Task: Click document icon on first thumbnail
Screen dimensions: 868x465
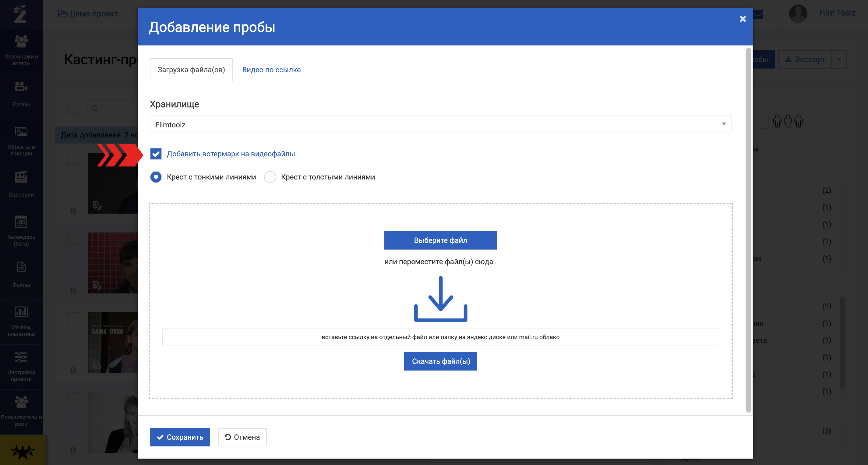Action: 97,205
